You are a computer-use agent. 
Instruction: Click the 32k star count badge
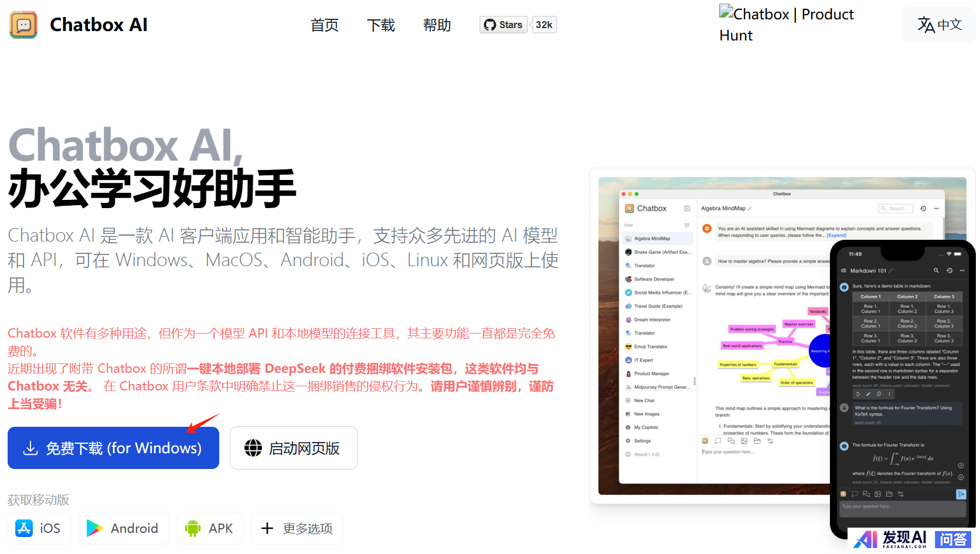coord(544,25)
